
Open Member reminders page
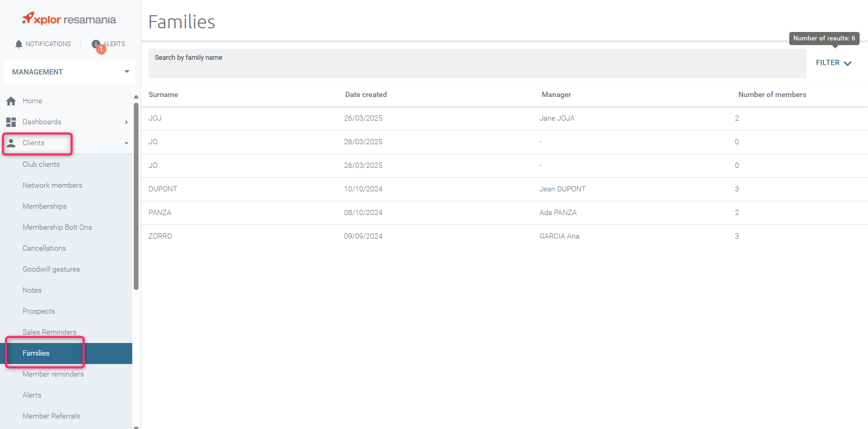pyautogui.click(x=53, y=374)
